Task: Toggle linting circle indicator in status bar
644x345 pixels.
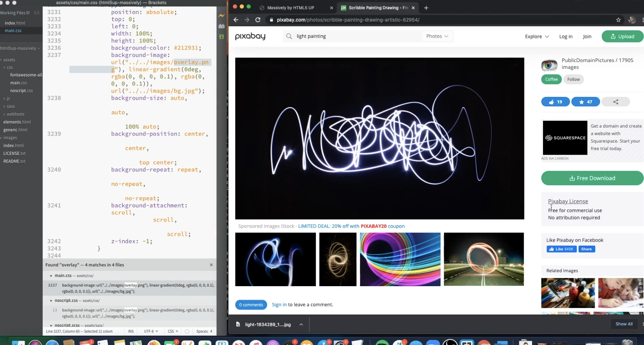Action: tap(187, 331)
